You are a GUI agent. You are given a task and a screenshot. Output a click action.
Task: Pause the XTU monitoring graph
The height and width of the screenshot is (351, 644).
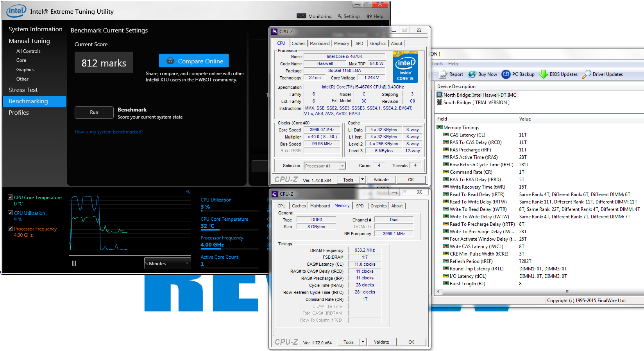point(74,263)
